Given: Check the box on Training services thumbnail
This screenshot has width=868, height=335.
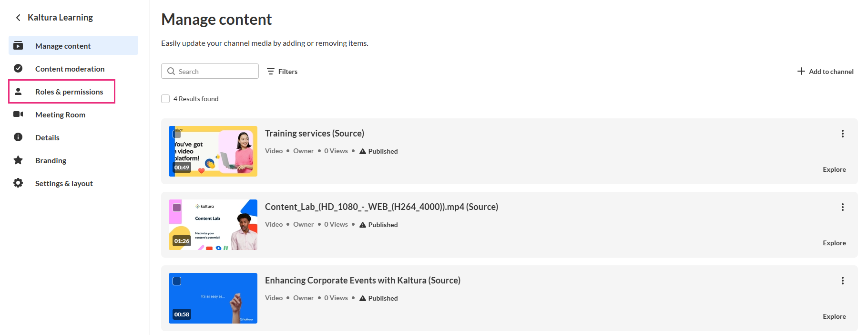Looking at the screenshot, I should (177, 134).
